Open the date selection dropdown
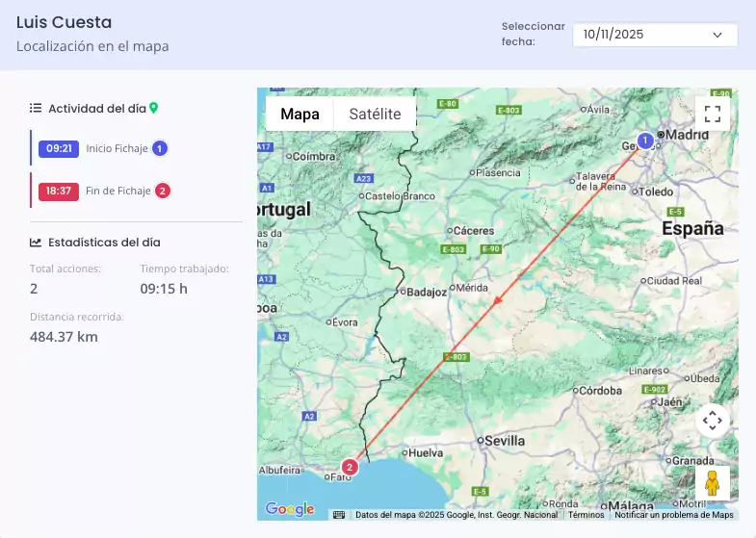Viewport: 756px width, 538px height. click(x=655, y=35)
